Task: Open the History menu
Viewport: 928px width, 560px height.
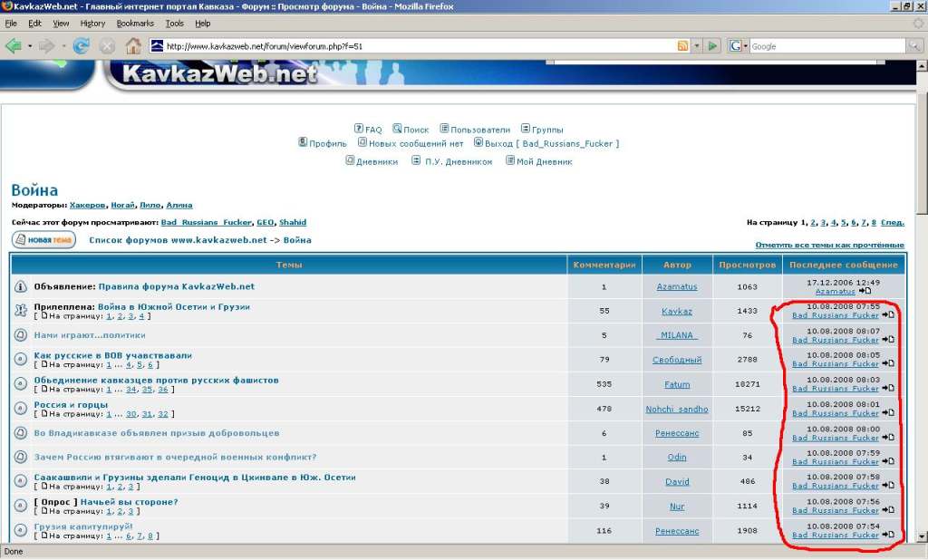Action: tap(92, 23)
